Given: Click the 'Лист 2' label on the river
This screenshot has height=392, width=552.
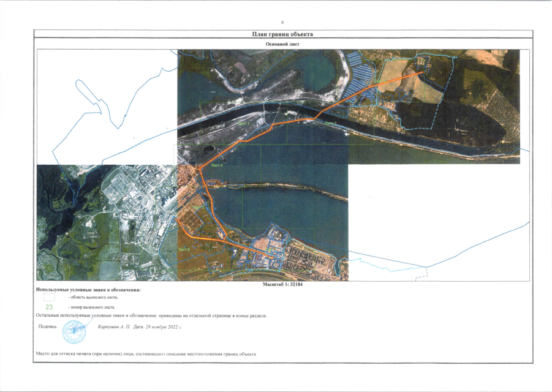Looking at the screenshot, I should coord(331,123).
